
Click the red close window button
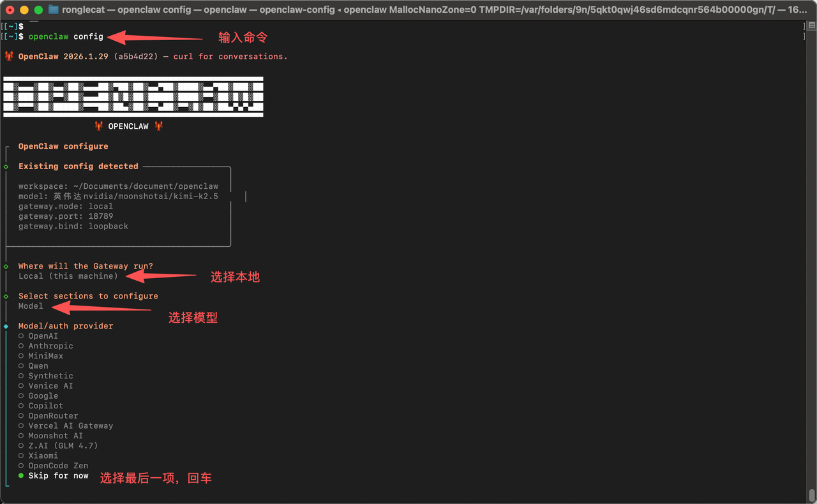[10, 10]
